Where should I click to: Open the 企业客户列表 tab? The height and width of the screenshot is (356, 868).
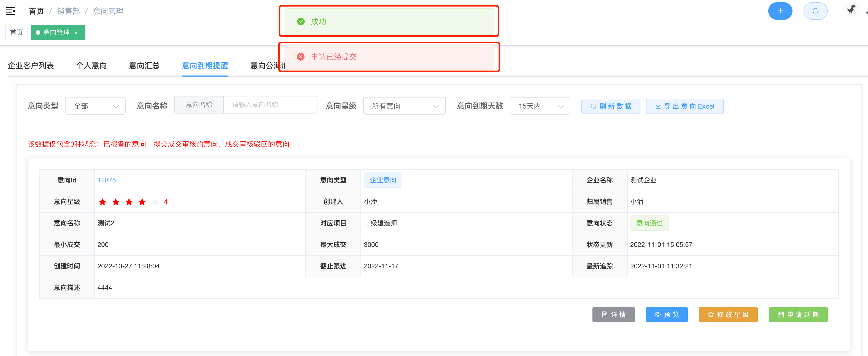31,66
